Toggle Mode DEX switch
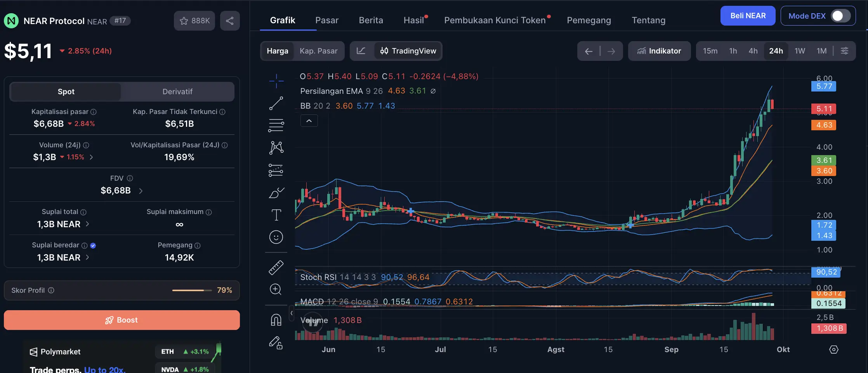The height and width of the screenshot is (373, 868). (x=841, y=16)
